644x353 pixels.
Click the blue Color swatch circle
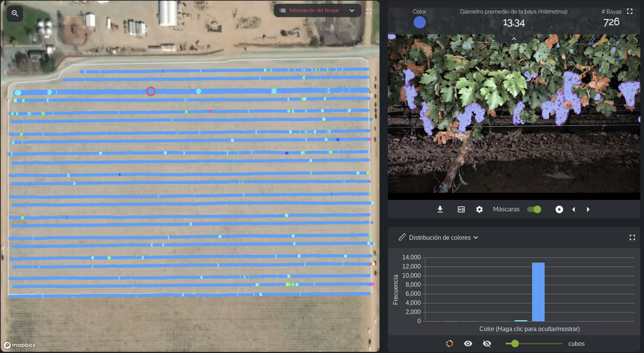[x=419, y=22]
